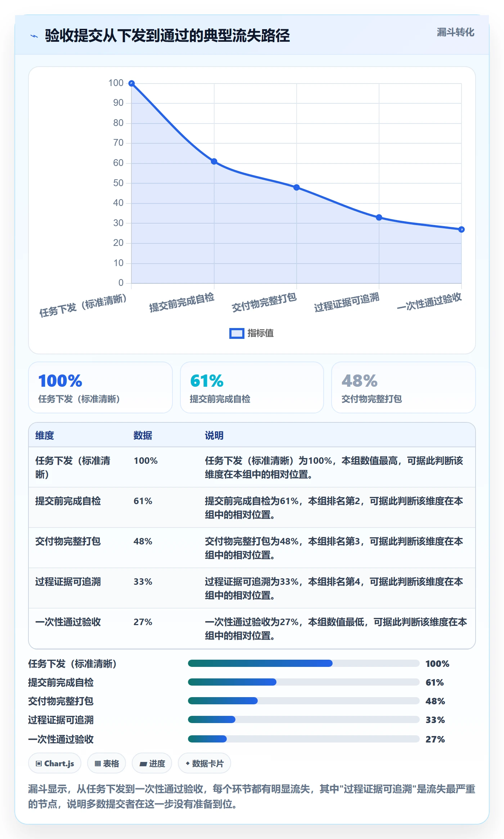Open the 100% 任务下发 data card
Image resolution: width=504 pixels, height=839 pixels.
(100, 387)
